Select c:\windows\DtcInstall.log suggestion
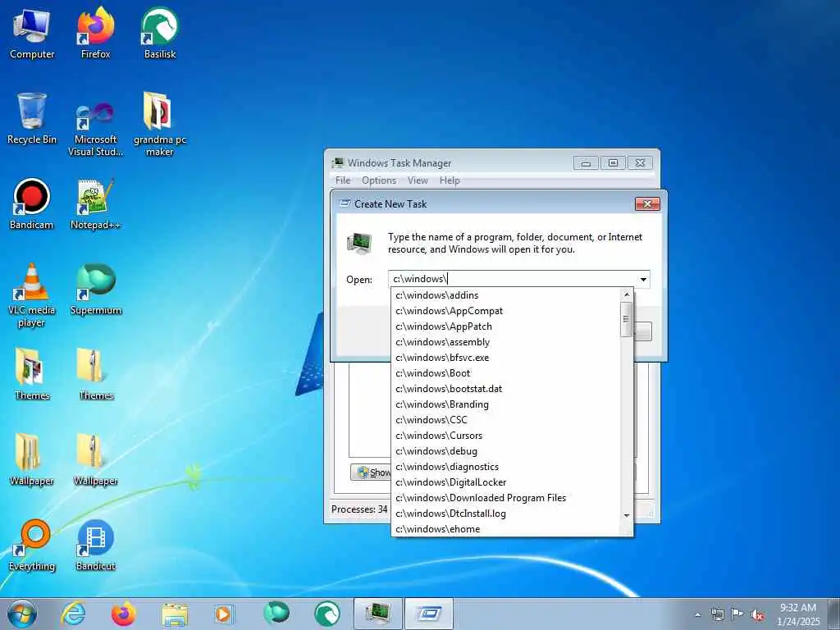840x630 pixels. point(505,514)
